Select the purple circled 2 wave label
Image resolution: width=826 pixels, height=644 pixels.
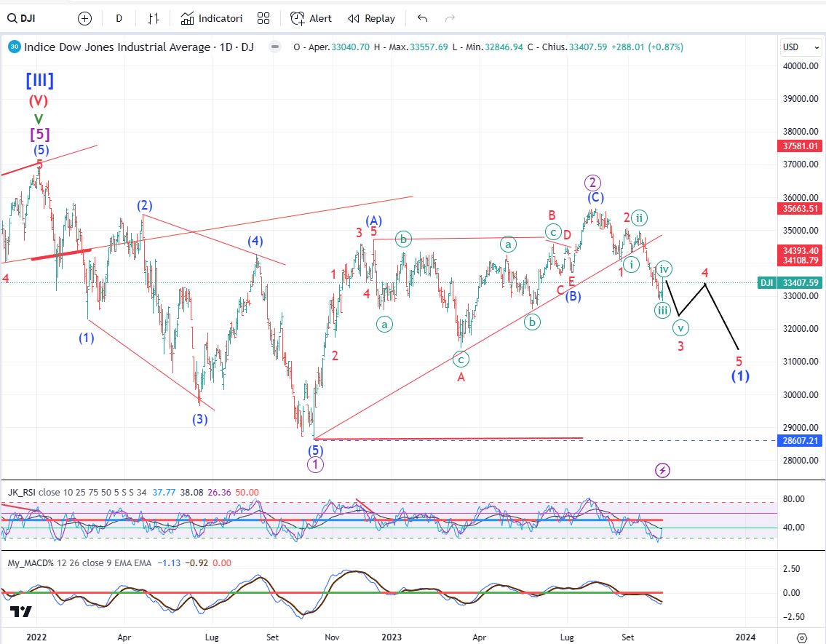tap(592, 183)
